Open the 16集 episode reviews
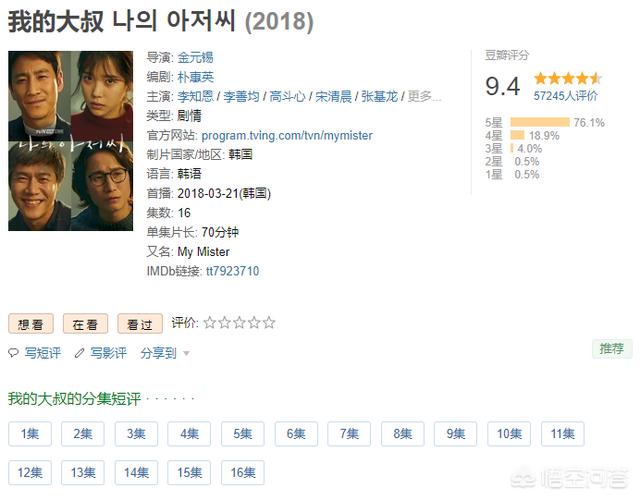The height and width of the screenshot is (500, 640). [242, 473]
